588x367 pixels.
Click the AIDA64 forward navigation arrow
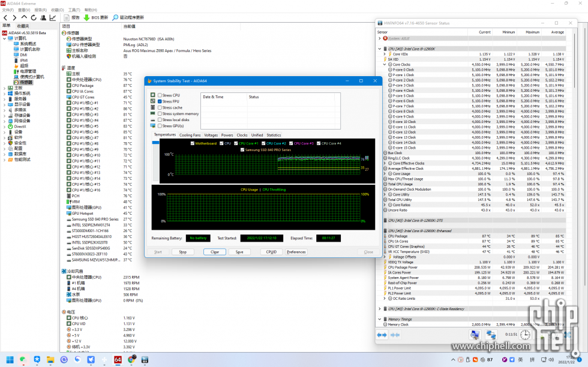pyautogui.click(x=14, y=17)
